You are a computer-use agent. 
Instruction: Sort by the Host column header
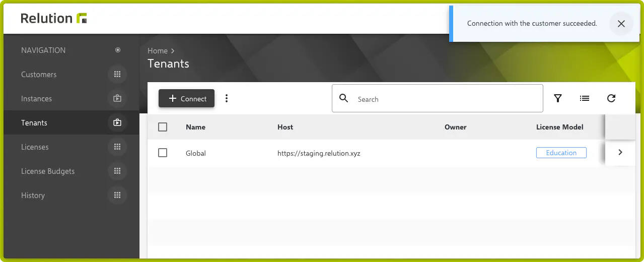pos(285,127)
